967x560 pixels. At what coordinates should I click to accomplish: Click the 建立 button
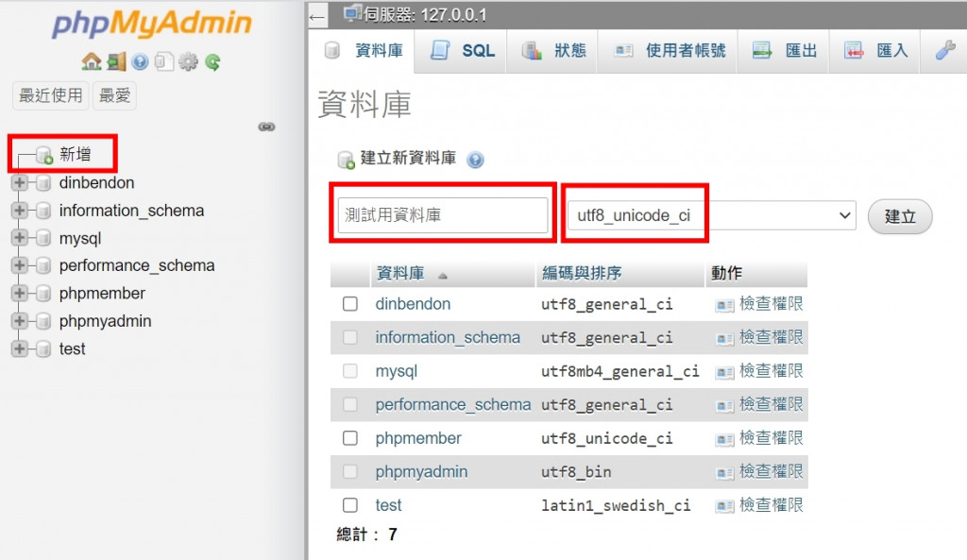click(900, 216)
